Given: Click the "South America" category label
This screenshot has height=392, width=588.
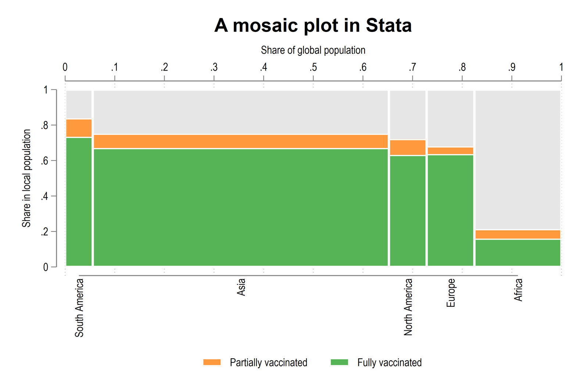Looking at the screenshot, I should click(x=79, y=308).
